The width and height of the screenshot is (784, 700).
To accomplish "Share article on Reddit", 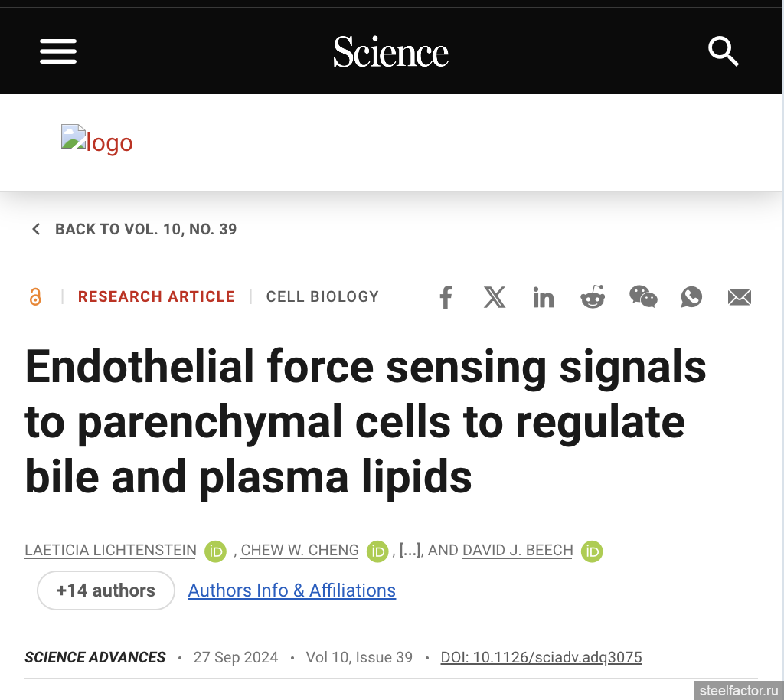I will 593,296.
